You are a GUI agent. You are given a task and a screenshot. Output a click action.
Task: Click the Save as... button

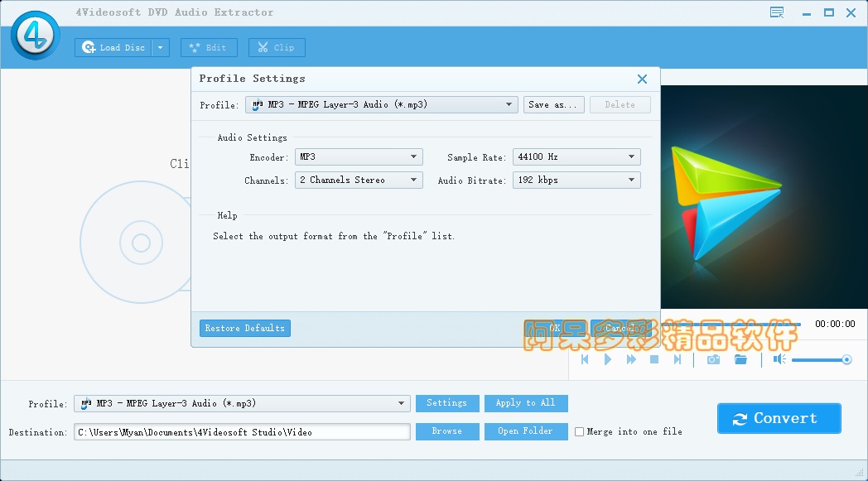(553, 104)
